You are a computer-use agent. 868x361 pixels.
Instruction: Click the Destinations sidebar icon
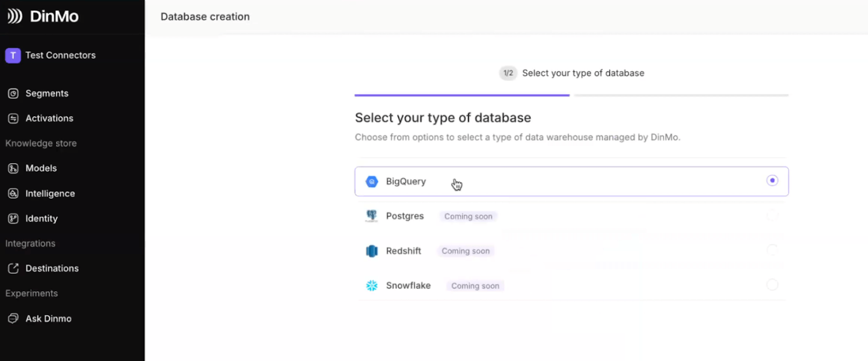click(13, 268)
